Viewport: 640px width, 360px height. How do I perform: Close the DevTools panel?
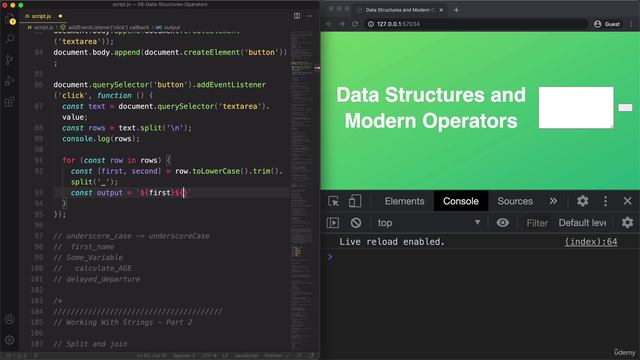tap(627, 201)
